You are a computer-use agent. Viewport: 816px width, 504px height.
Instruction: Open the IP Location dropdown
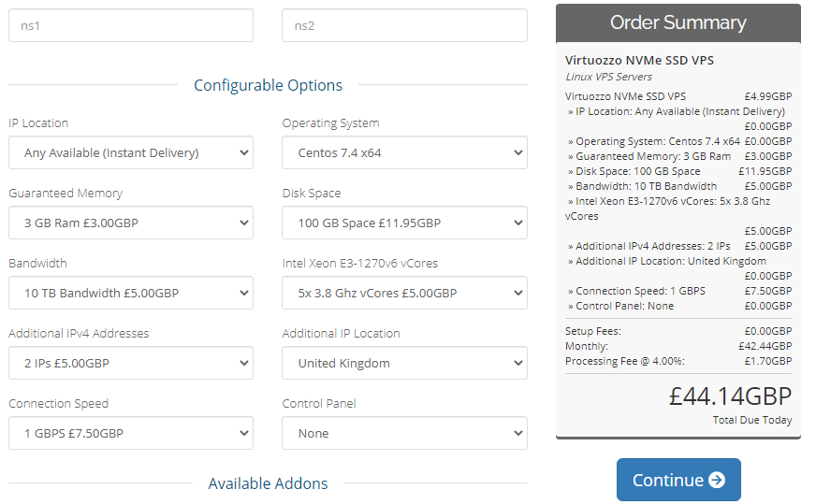131,152
